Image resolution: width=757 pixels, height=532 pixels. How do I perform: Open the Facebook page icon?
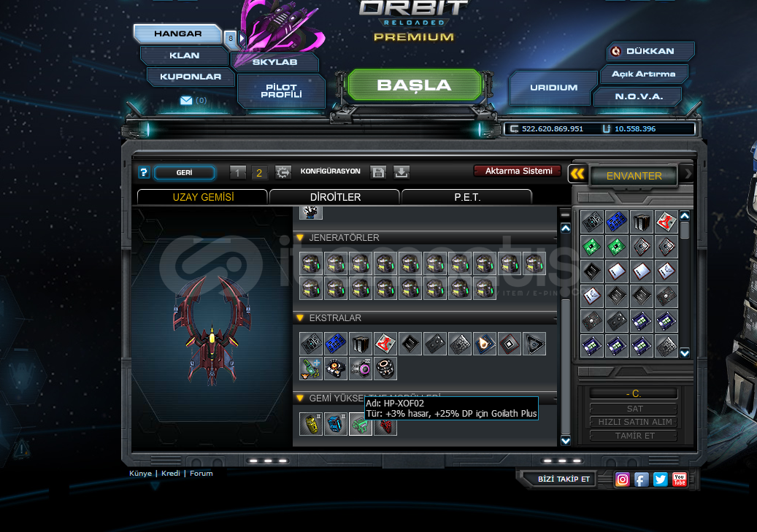coord(641,479)
